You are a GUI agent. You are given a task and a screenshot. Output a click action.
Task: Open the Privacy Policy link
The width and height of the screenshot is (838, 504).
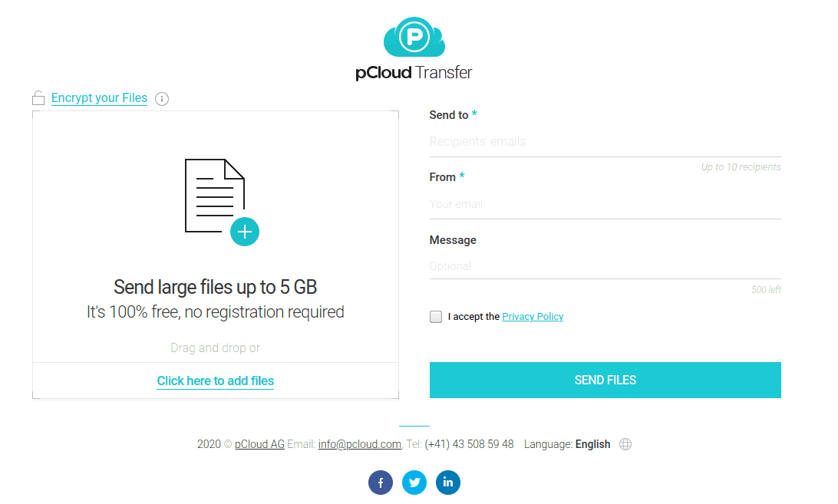[533, 317]
